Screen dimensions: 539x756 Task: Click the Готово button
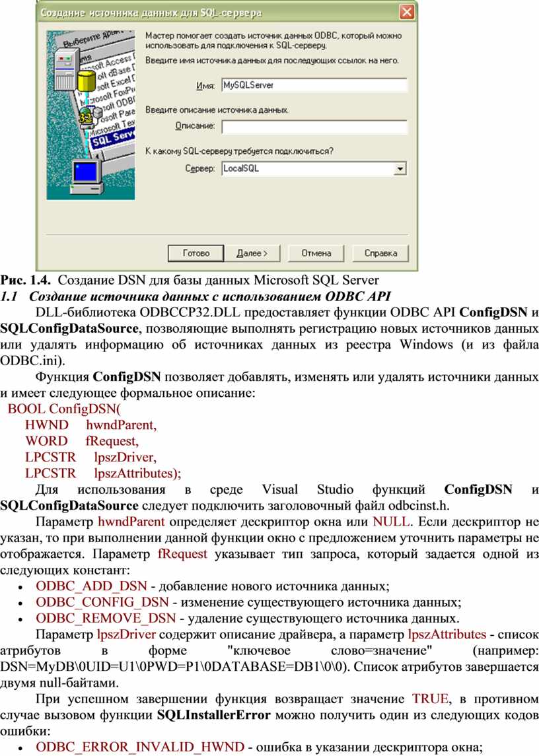pos(196,253)
